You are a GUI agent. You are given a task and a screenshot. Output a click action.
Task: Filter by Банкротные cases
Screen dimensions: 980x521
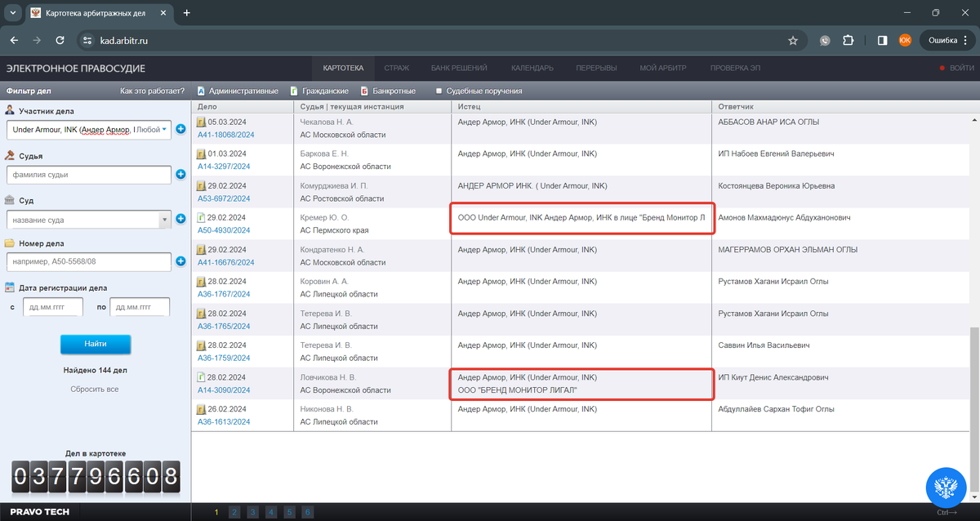[x=389, y=91]
